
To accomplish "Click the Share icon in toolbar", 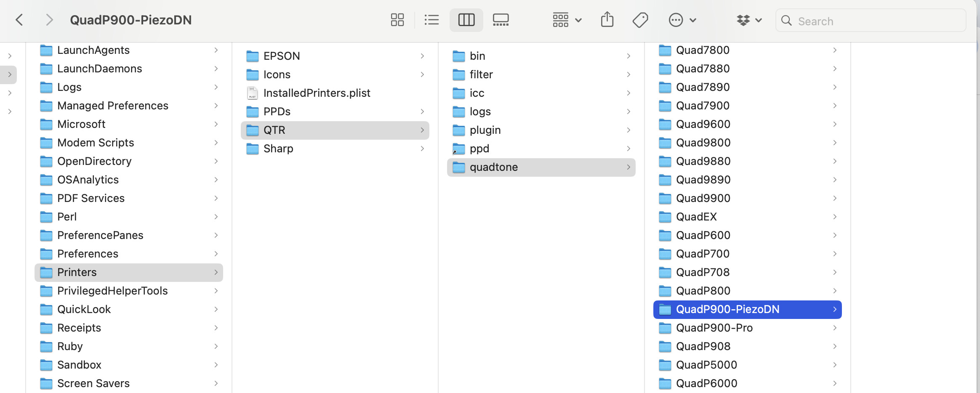I will click(607, 20).
